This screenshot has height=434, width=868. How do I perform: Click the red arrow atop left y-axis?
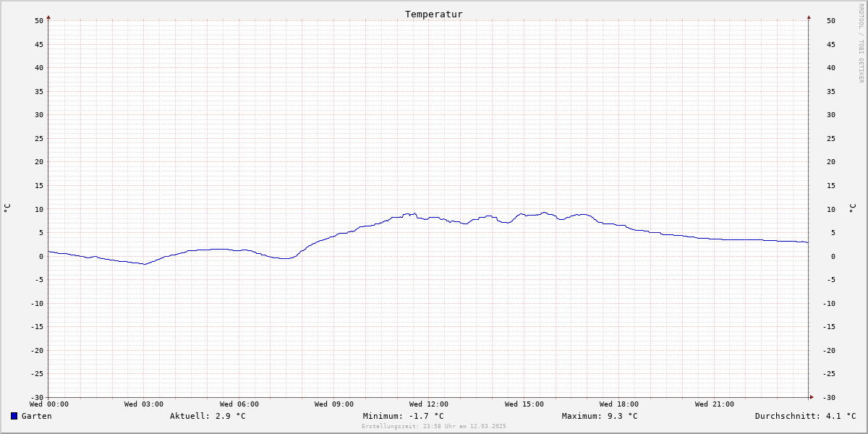click(48, 17)
